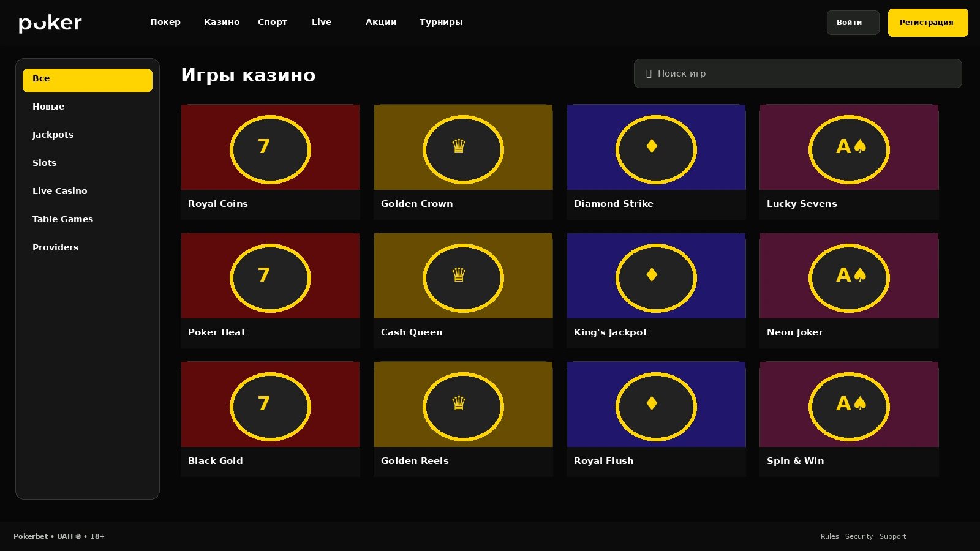980x551 pixels.
Task: Focus the Поиск игр search field
Action: [797, 73]
